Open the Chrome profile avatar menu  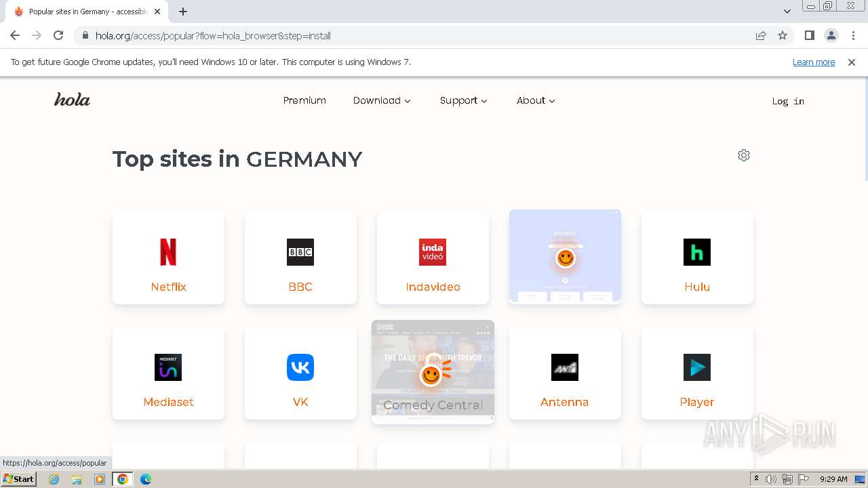[831, 35]
